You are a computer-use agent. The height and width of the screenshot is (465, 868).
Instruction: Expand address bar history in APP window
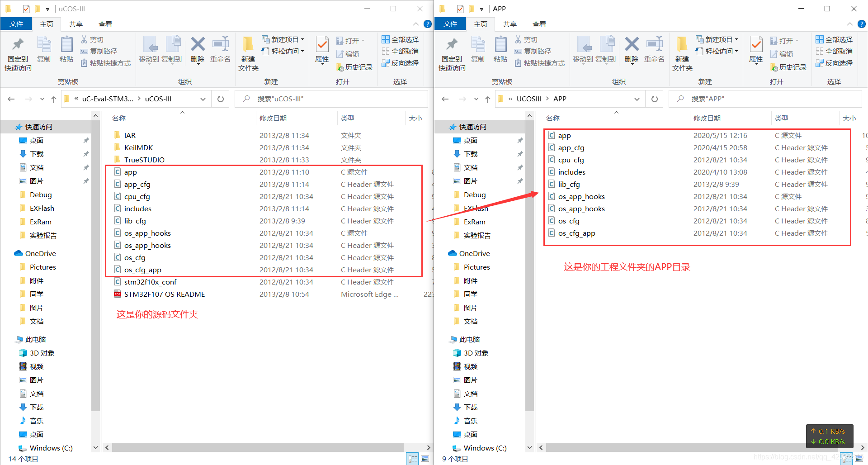coord(637,99)
